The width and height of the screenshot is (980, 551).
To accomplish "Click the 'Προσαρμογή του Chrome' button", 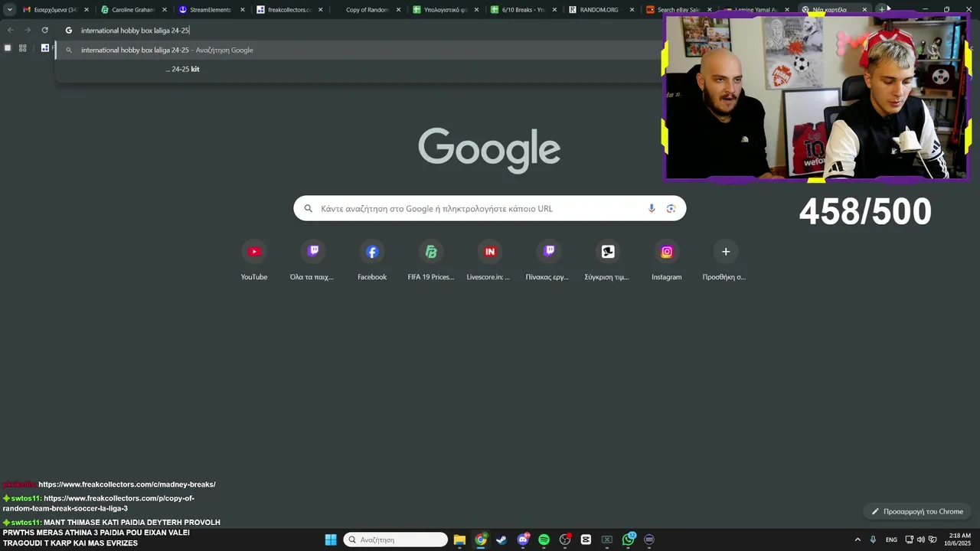I will pos(916,511).
